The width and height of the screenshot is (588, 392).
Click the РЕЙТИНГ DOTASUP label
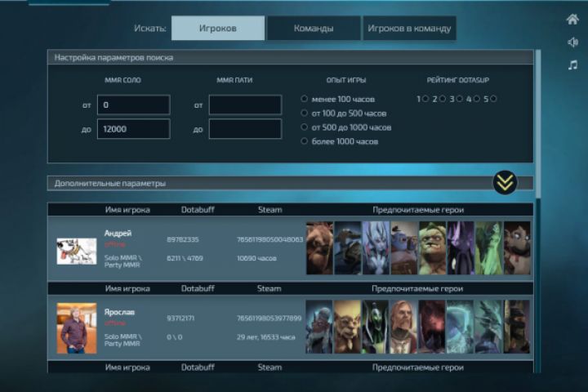pos(457,80)
